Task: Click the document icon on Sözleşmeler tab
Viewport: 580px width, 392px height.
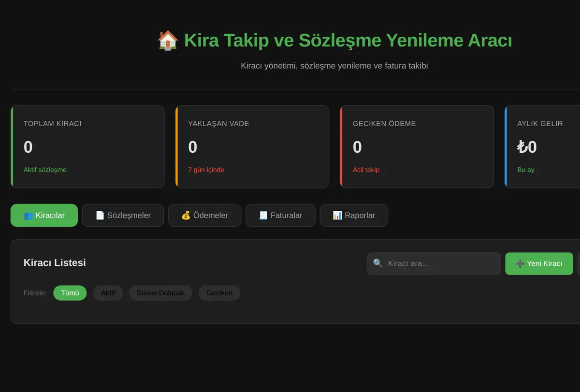Action: tap(100, 215)
